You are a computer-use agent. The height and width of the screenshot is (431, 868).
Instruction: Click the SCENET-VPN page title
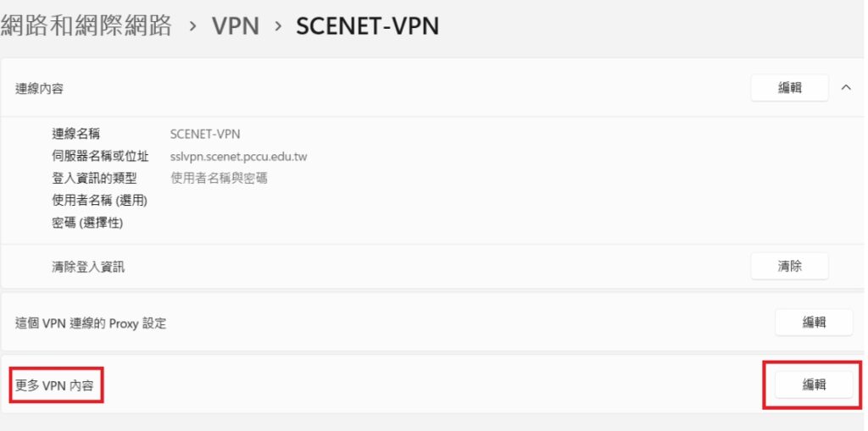pos(367,25)
